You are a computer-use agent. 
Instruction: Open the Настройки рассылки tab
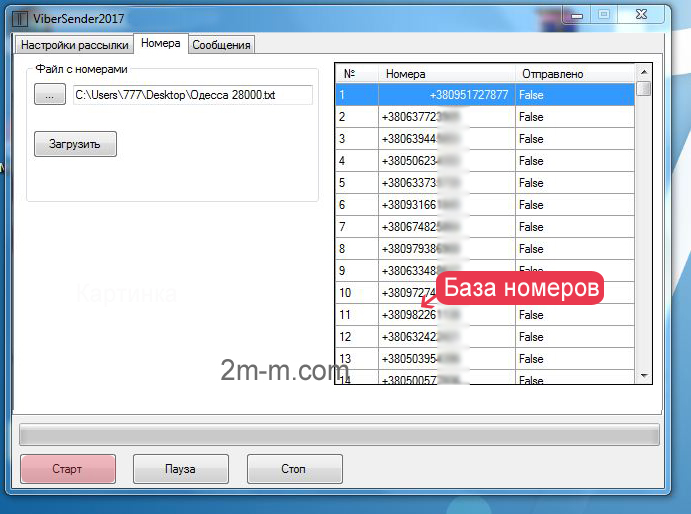coord(75,45)
